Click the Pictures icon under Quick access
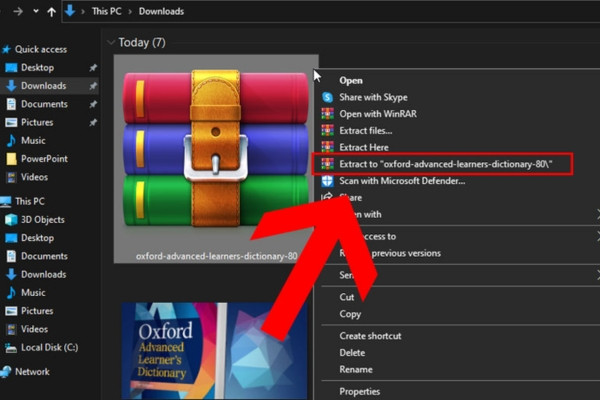This screenshot has height=400, width=600. (11, 122)
